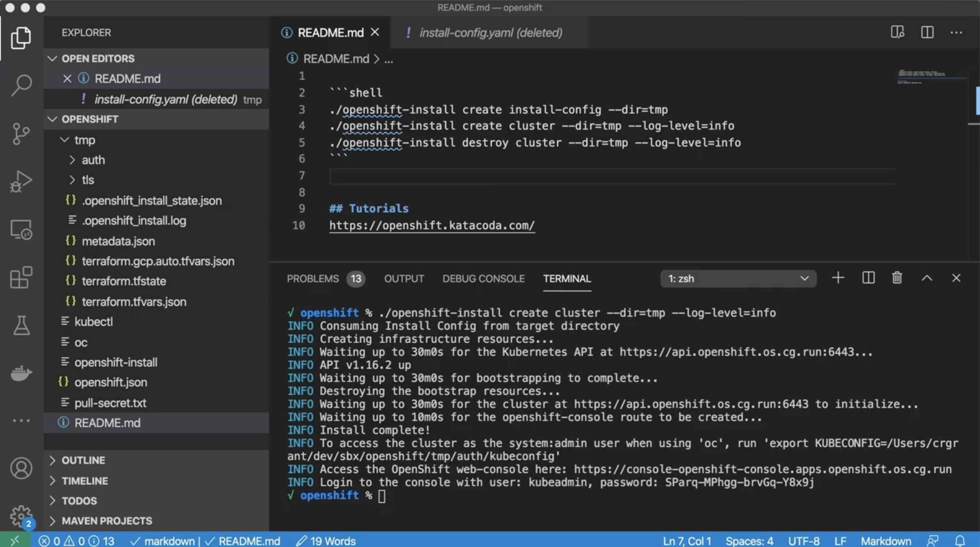Open the Remote Explorer view
Viewport: 980px width, 547px height.
tap(21, 230)
